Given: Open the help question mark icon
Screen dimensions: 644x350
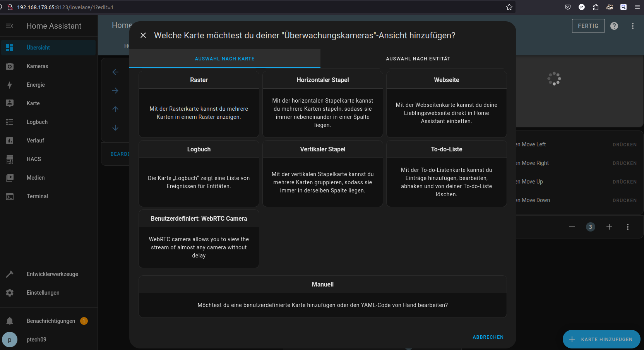Looking at the screenshot, I should (614, 26).
